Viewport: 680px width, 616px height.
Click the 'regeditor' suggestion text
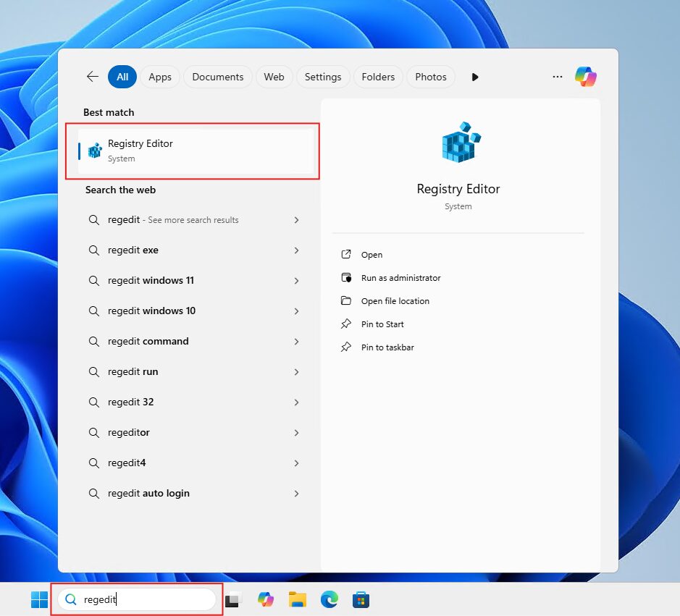point(128,432)
